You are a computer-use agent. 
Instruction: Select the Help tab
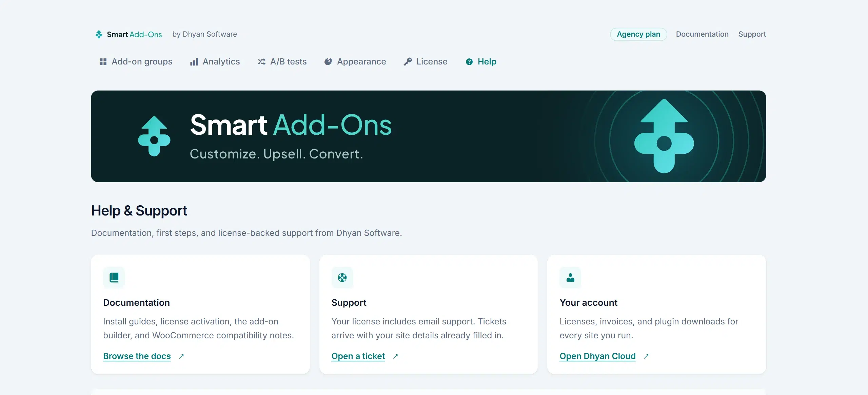click(x=481, y=62)
